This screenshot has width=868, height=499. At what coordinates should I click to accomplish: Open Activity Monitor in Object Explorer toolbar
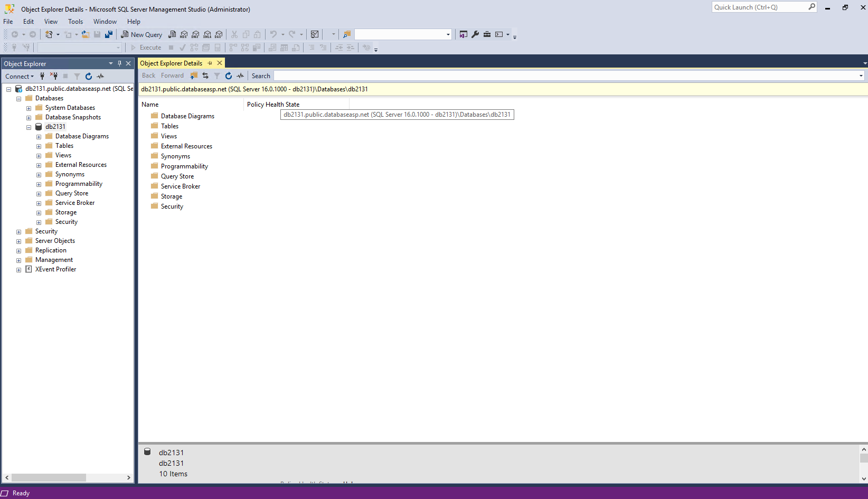100,76
